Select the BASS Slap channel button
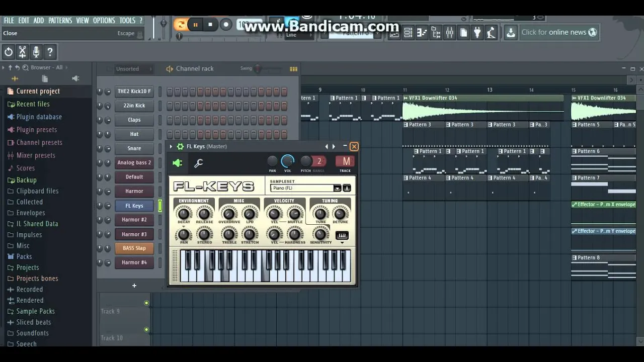Viewport: 644px width, 362px height. [x=134, y=248]
